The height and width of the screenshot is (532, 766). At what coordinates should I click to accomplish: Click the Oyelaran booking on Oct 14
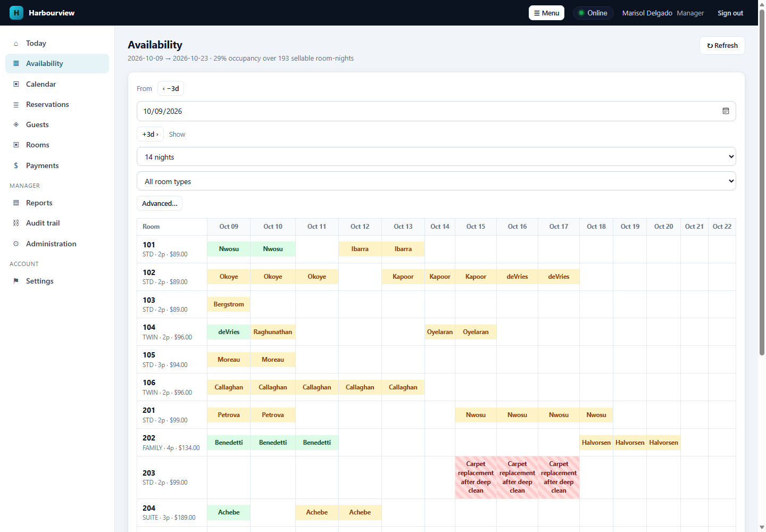click(x=440, y=332)
